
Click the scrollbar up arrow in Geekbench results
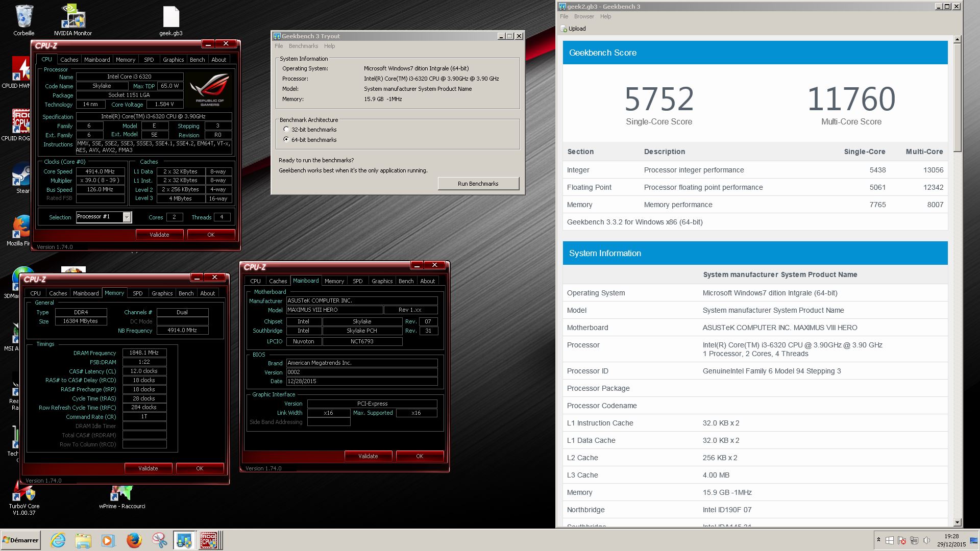pyautogui.click(x=957, y=39)
